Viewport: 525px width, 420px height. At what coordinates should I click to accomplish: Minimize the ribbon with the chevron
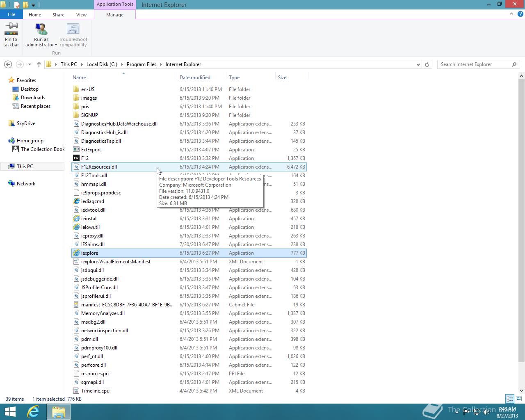point(511,14)
